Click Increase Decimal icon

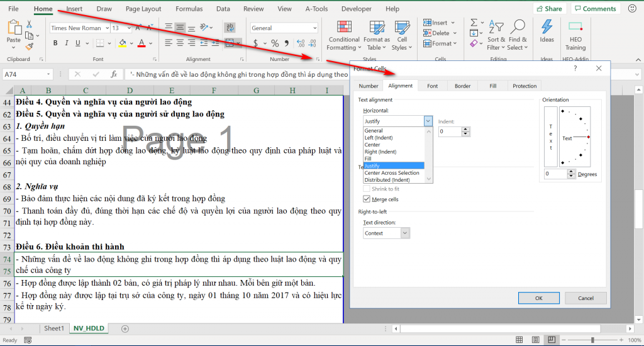coord(301,43)
